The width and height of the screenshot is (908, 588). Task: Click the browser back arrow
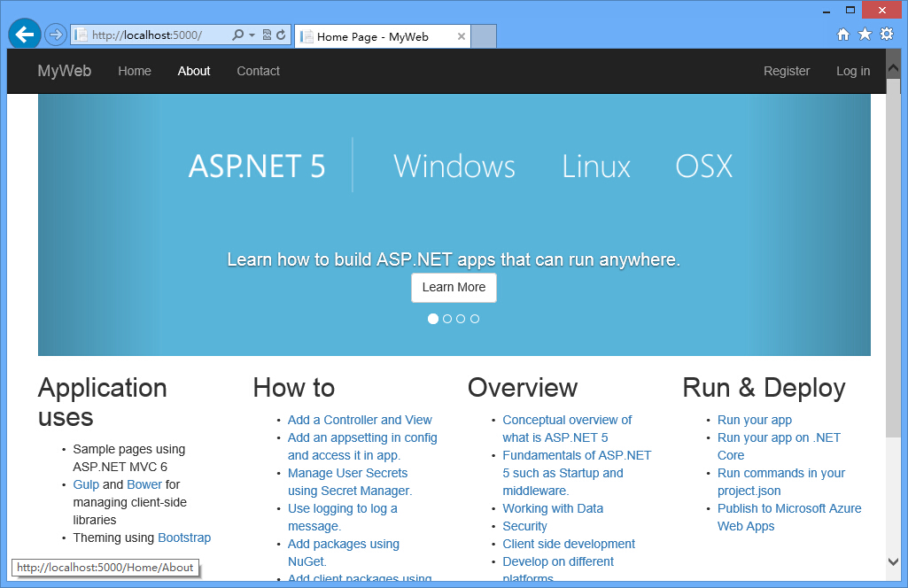coord(24,34)
